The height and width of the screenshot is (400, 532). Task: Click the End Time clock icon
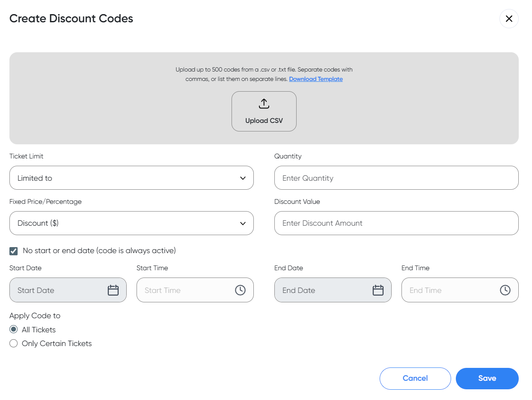[x=505, y=290]
